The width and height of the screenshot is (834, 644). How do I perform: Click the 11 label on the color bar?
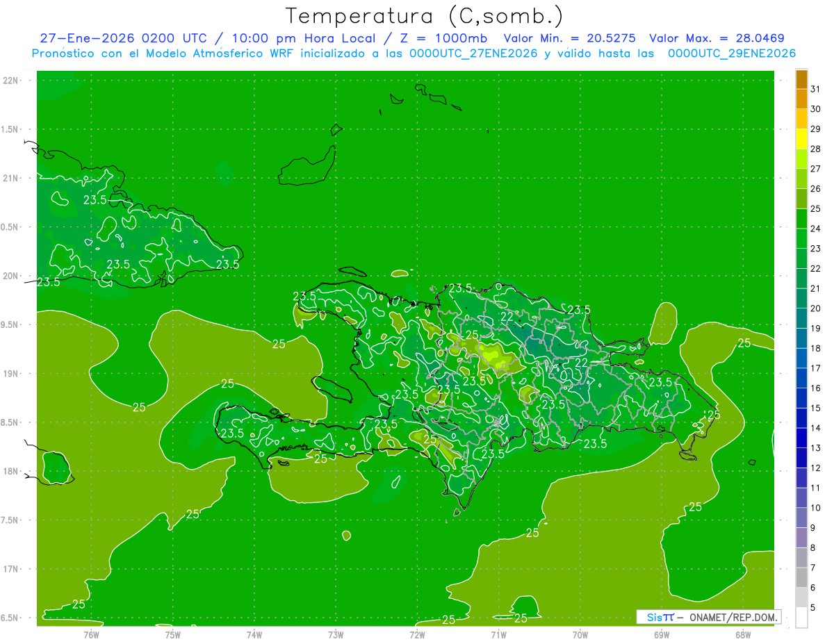[x=816, y=488]
